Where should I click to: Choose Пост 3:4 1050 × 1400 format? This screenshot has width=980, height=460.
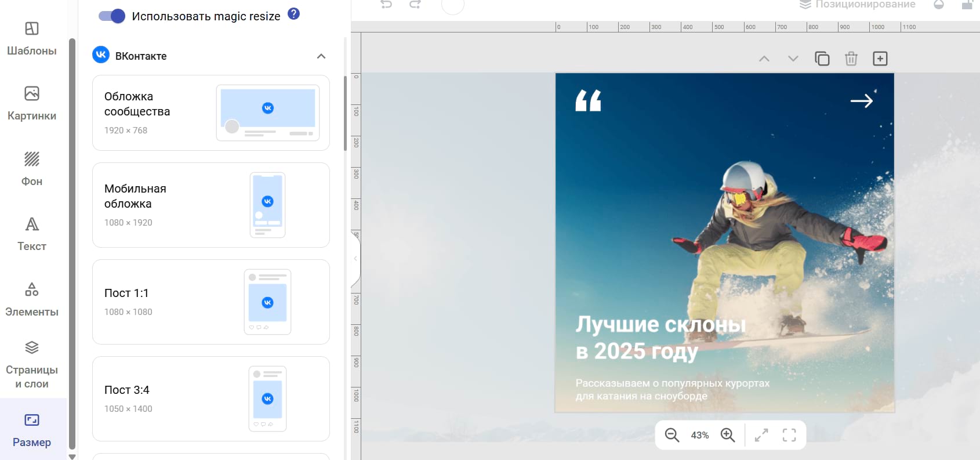pyautogui.click(x=211, y=399)
